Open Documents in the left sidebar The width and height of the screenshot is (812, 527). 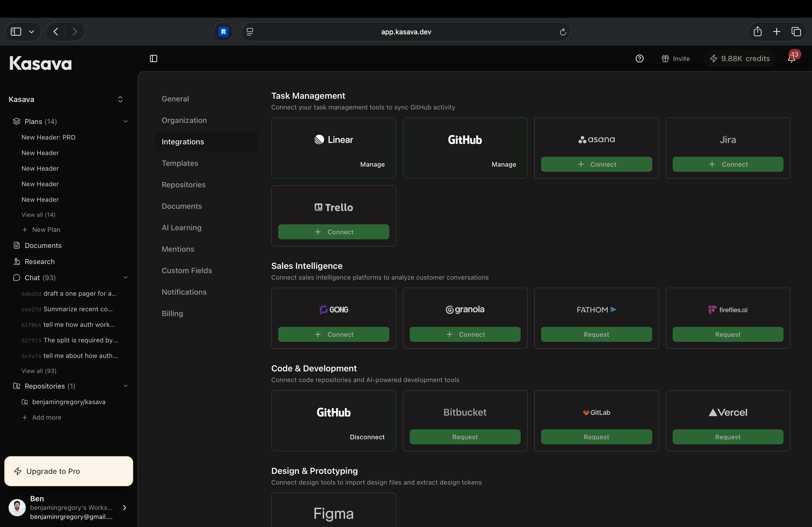pyautogui.click(x=43, y=246)
